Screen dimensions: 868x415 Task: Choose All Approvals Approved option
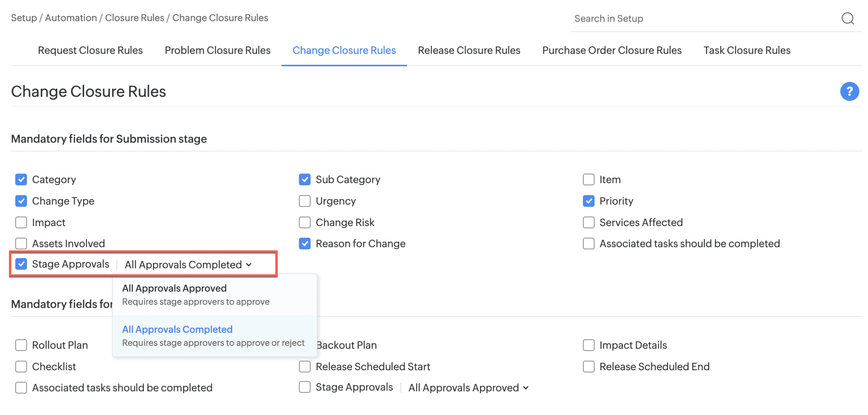174,288
